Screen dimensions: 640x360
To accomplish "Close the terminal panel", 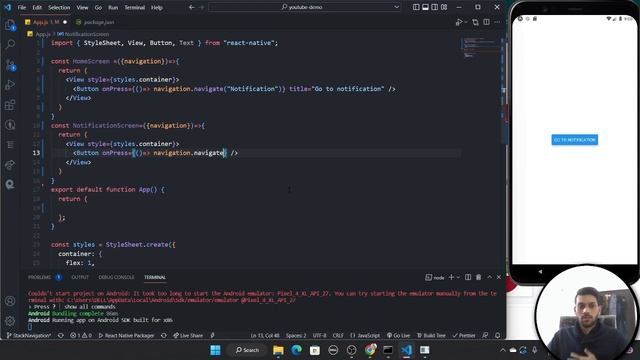I will pos(499,277).
